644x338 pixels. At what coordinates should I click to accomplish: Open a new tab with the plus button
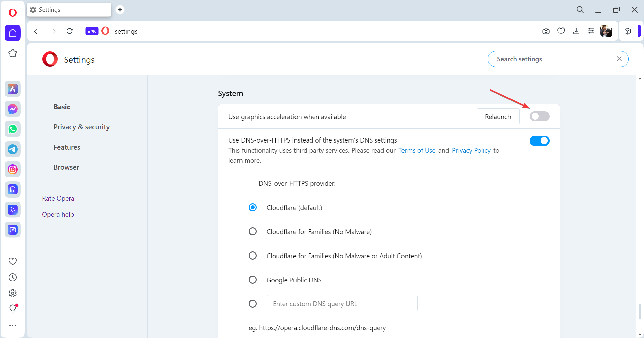120,10
